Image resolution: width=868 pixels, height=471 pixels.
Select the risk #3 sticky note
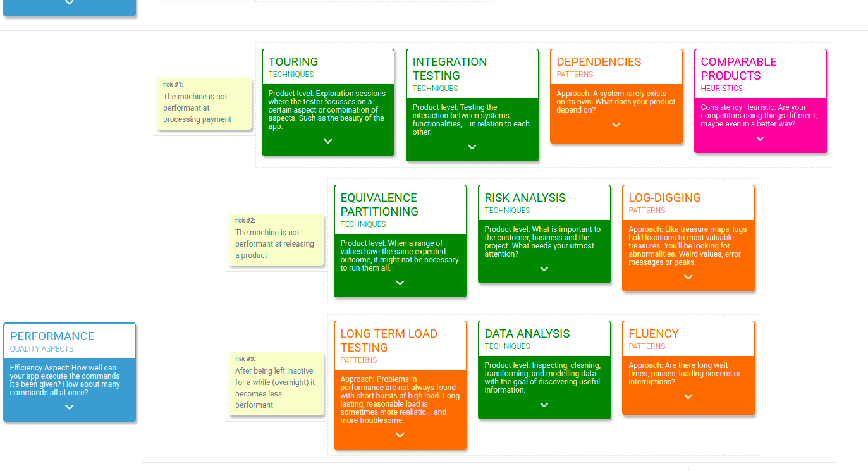276,384
